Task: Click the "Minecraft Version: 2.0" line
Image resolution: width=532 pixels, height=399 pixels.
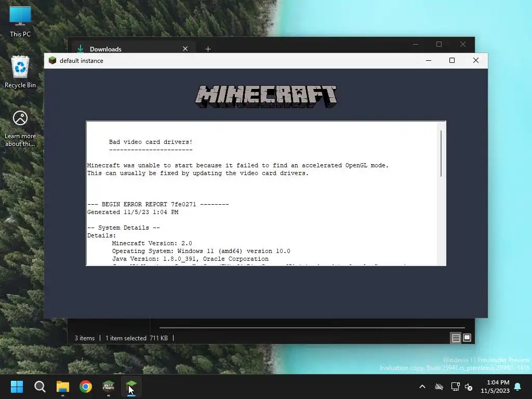Action: pos(152,243)
